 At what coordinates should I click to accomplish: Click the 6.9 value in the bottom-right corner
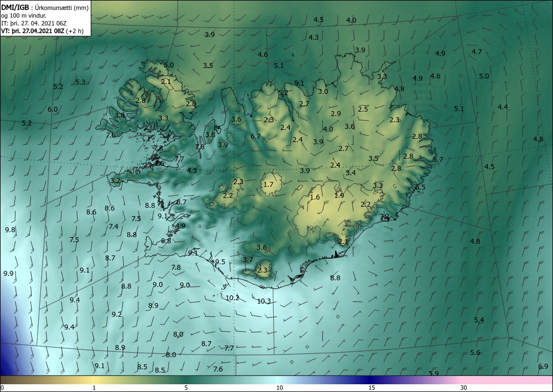click(x=543, y=367)
